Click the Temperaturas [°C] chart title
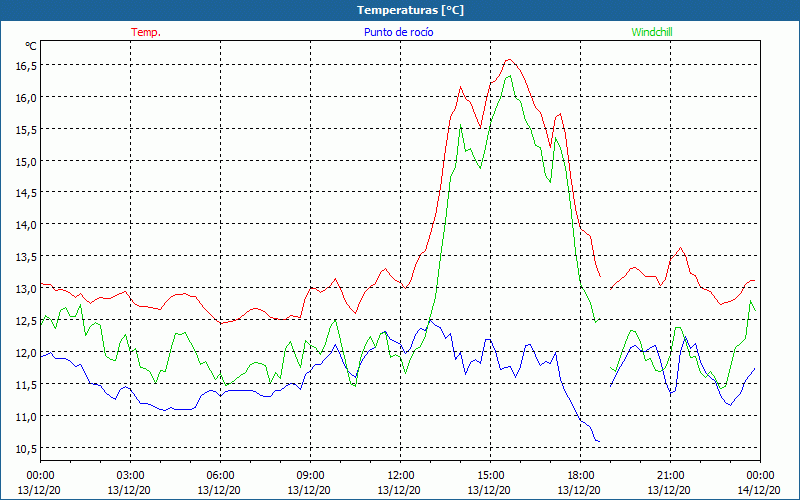 tap(410, 10)
